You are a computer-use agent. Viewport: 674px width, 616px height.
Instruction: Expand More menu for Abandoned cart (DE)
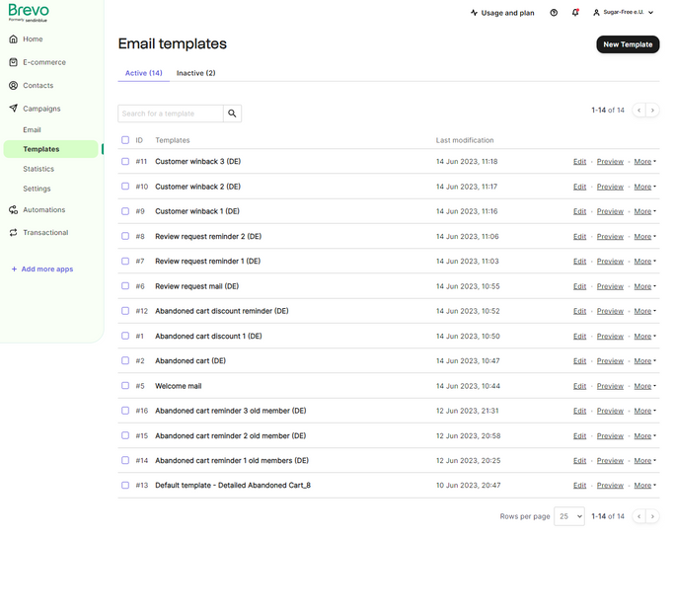(x=644, y=361)
